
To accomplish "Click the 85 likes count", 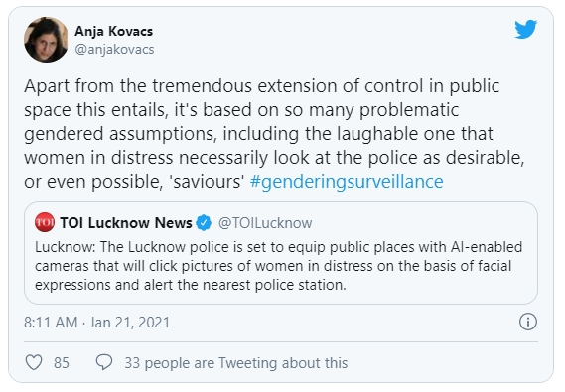I will pos(62,363).
